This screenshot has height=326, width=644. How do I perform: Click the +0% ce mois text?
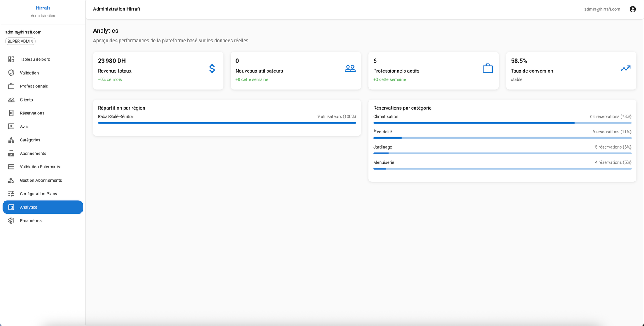(x=110, y=79)
